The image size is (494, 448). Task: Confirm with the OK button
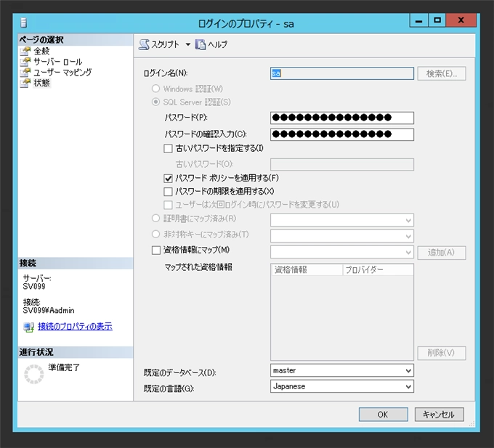(x=383, y=415)
